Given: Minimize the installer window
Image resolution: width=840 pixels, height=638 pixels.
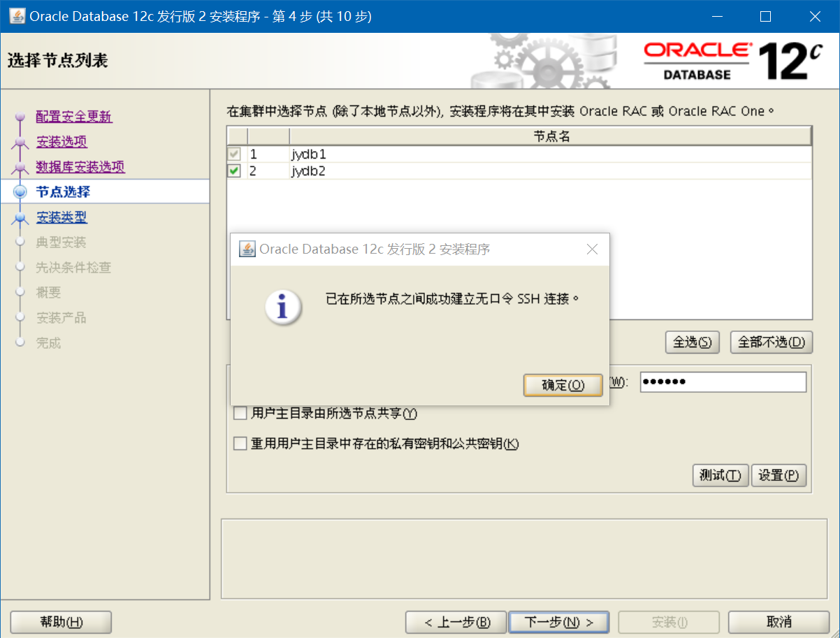Looking at the screenshot, I should (716, 16).
